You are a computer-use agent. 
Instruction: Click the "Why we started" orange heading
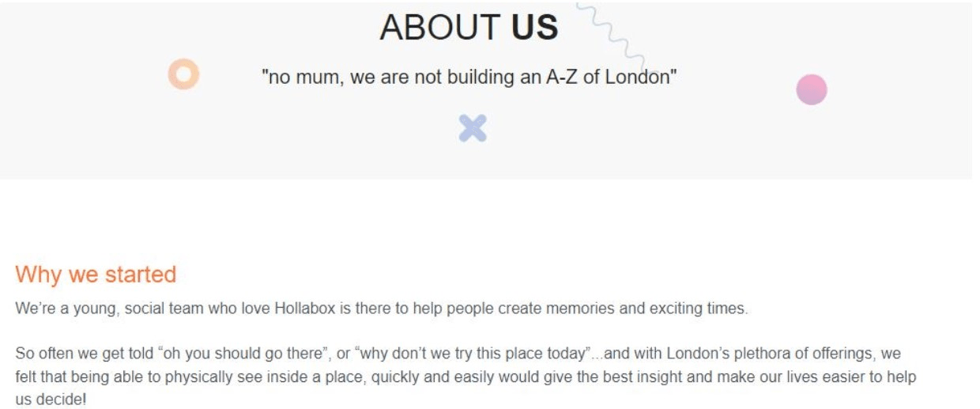[x=96, y=275]
